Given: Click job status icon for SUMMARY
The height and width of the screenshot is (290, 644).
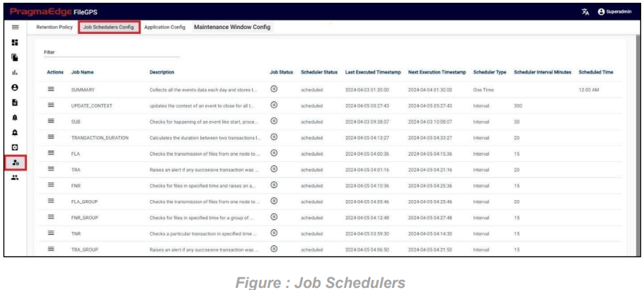Looking at the screenshot, I should (x=274, y=88).
